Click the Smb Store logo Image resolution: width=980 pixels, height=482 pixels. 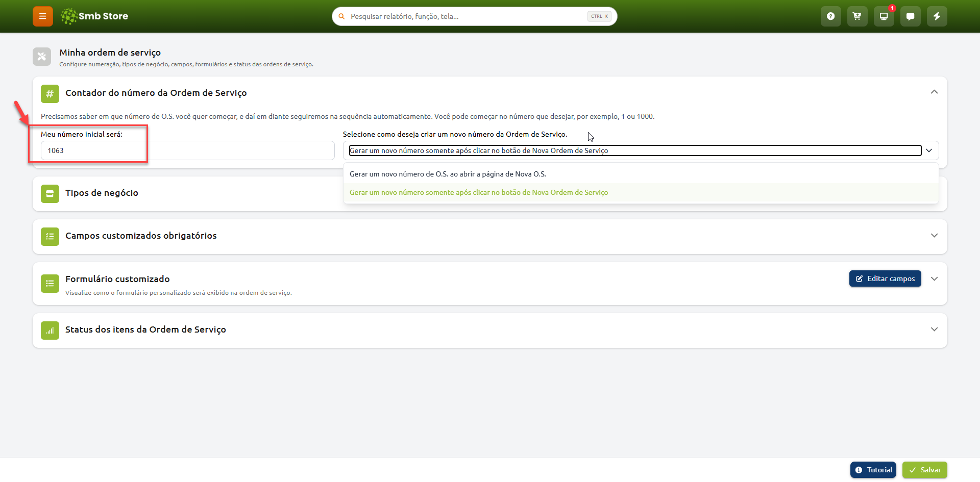pos(94,16)
